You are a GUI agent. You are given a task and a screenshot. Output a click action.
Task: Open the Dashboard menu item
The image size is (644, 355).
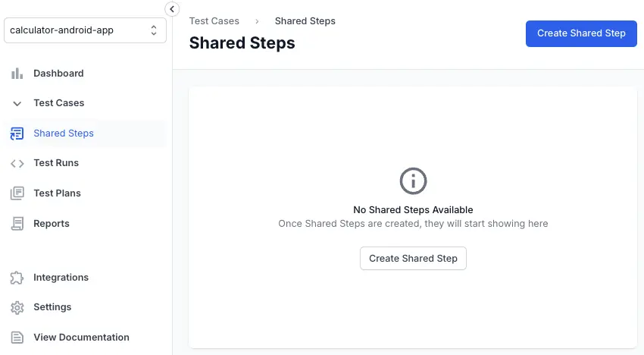pos(58,74)
